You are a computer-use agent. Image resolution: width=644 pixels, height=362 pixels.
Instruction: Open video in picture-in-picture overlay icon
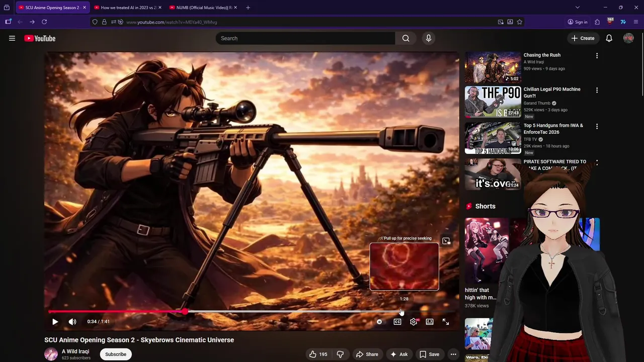click(446, 241)
